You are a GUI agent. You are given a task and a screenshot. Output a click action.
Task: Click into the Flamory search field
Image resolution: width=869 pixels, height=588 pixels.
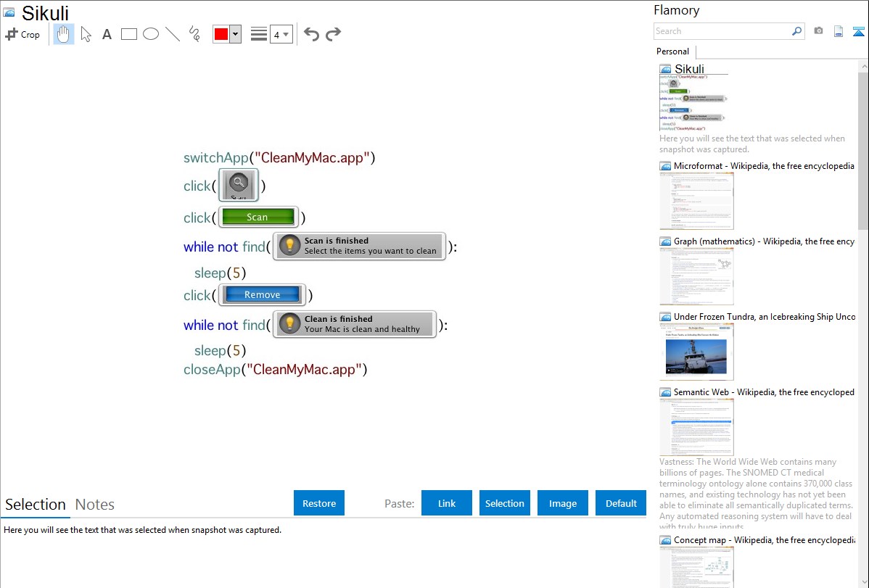pos(722,31)
